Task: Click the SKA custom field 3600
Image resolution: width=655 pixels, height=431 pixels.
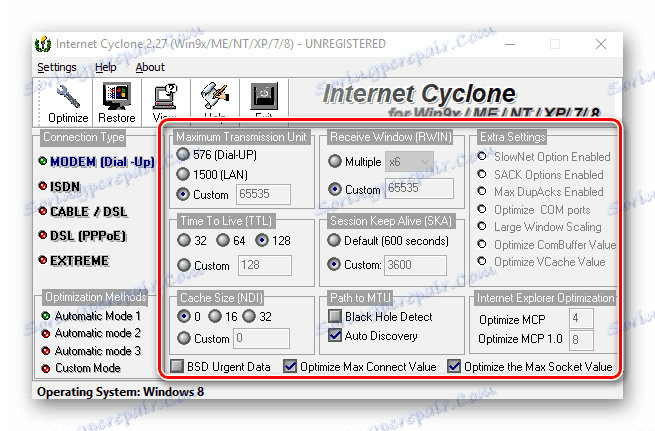Action: [415, 265]
